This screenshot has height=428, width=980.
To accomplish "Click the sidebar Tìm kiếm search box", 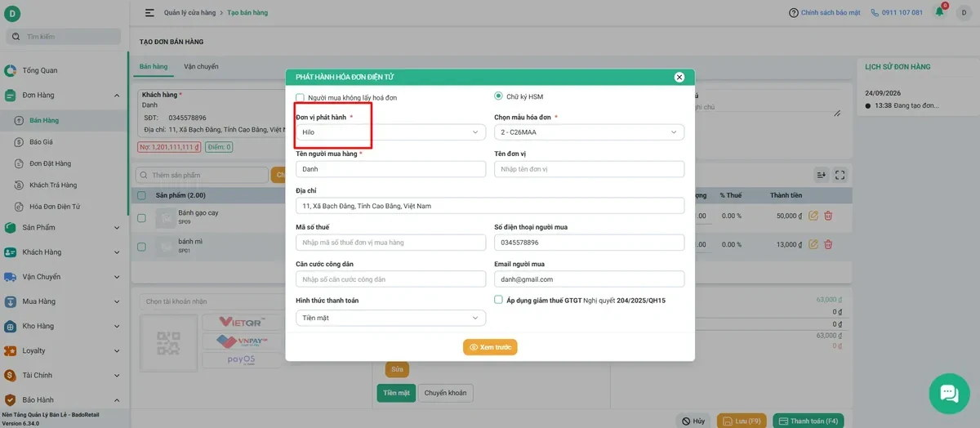I will click(64, 37).
